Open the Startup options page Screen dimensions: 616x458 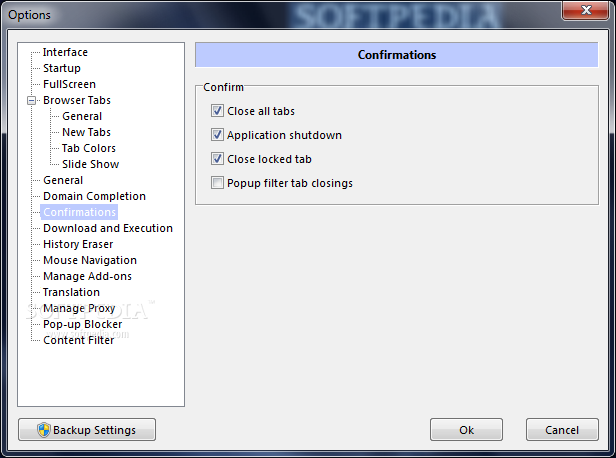(x=62, y=68)
